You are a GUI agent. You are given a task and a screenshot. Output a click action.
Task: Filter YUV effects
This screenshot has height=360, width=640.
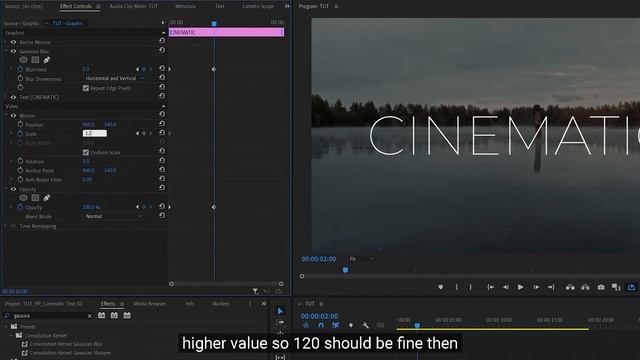coord(127,315)
